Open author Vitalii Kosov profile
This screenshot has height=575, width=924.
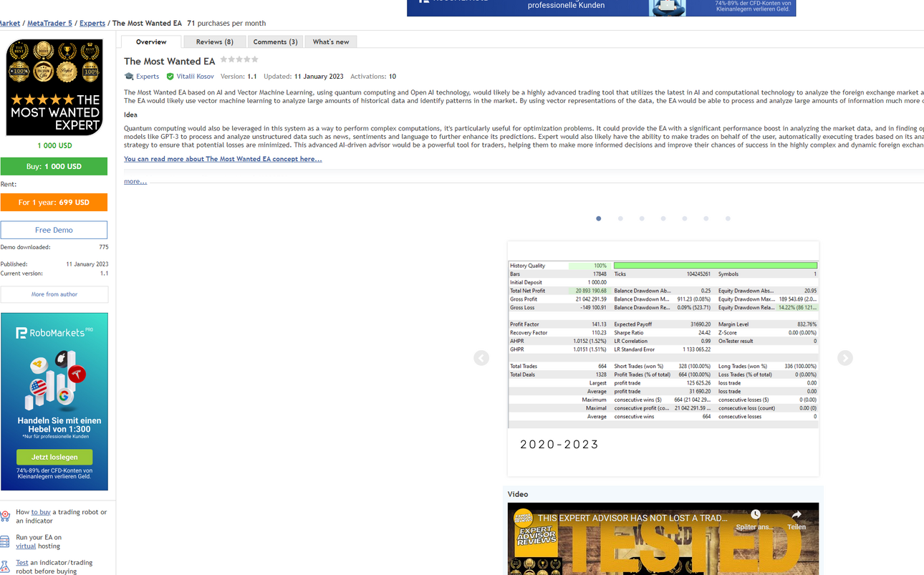(x=195, y=77)
